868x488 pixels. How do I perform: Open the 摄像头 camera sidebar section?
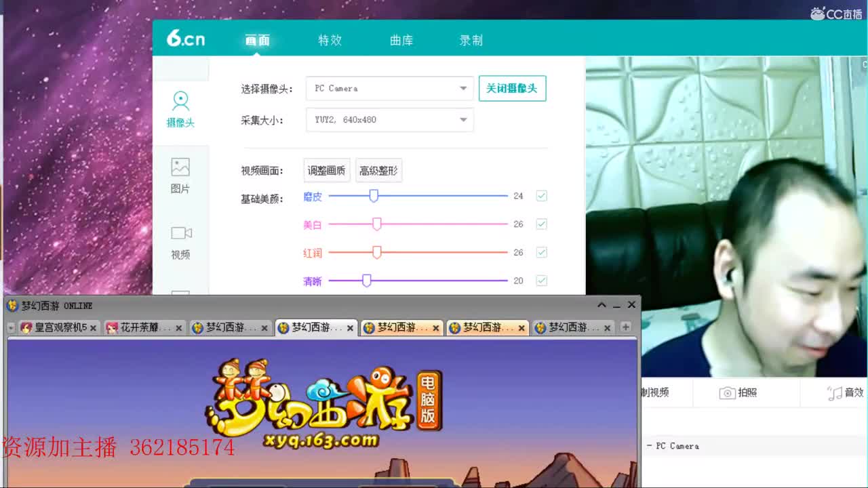click(180, 110)
